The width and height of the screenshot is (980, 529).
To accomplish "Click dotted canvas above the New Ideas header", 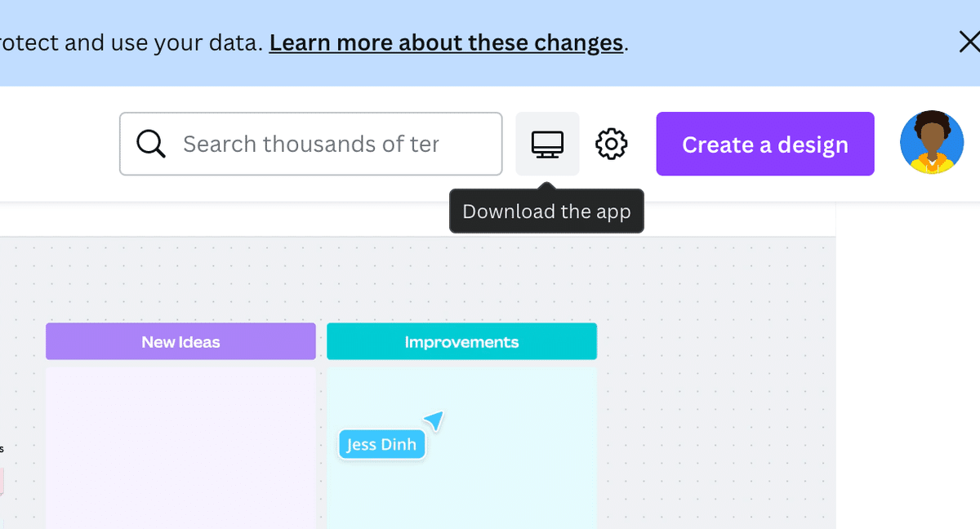I will coord(180,282).
